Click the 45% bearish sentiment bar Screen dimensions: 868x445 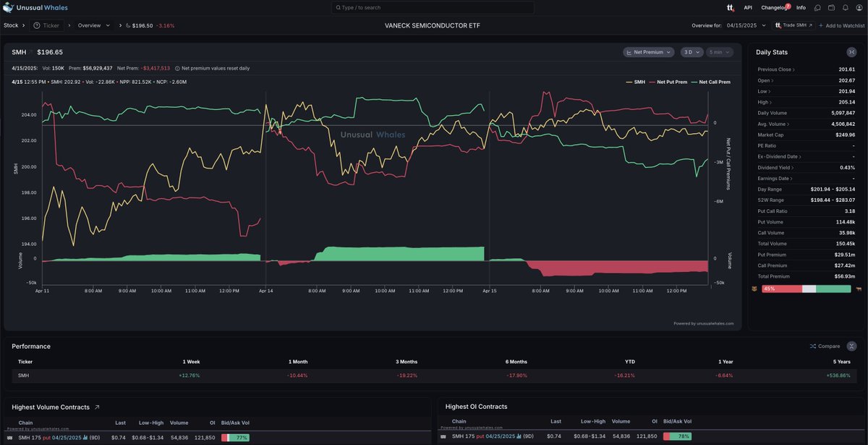782,289
